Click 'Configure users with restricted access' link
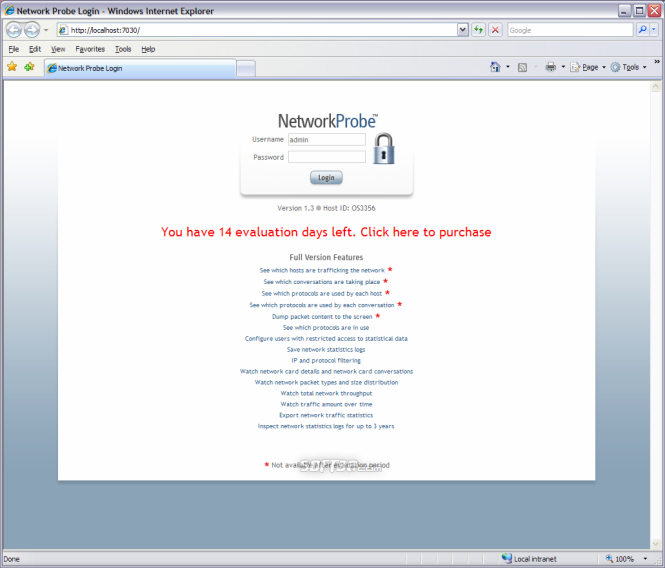Viewport: 665px width, 568px height. click(x=326, y=339)
